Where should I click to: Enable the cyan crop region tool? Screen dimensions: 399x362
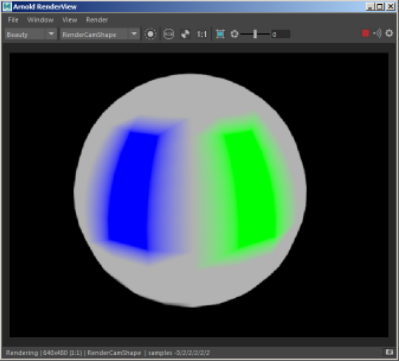coord(220,34)
